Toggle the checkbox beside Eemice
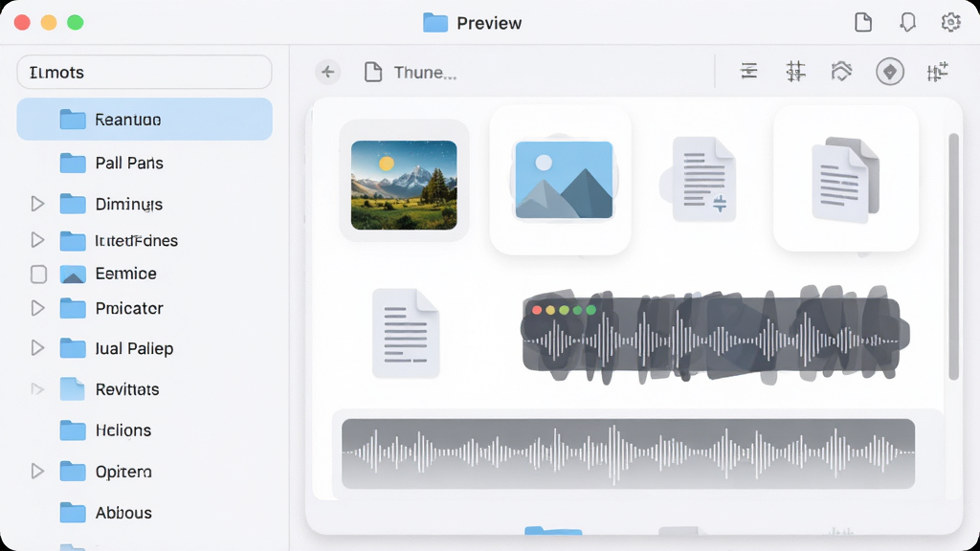 [x=38, y=275]
